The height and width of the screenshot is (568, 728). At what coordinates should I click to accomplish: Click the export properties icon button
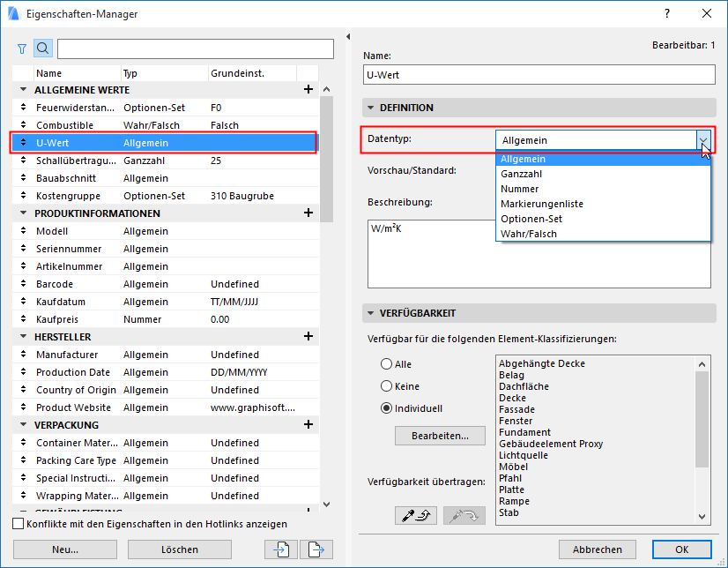click(316, 549)
